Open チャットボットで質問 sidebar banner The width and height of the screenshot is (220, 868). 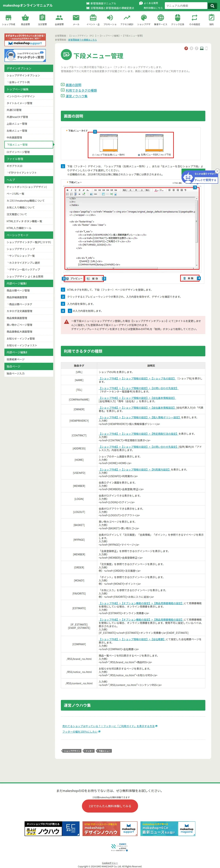point(25,55)
